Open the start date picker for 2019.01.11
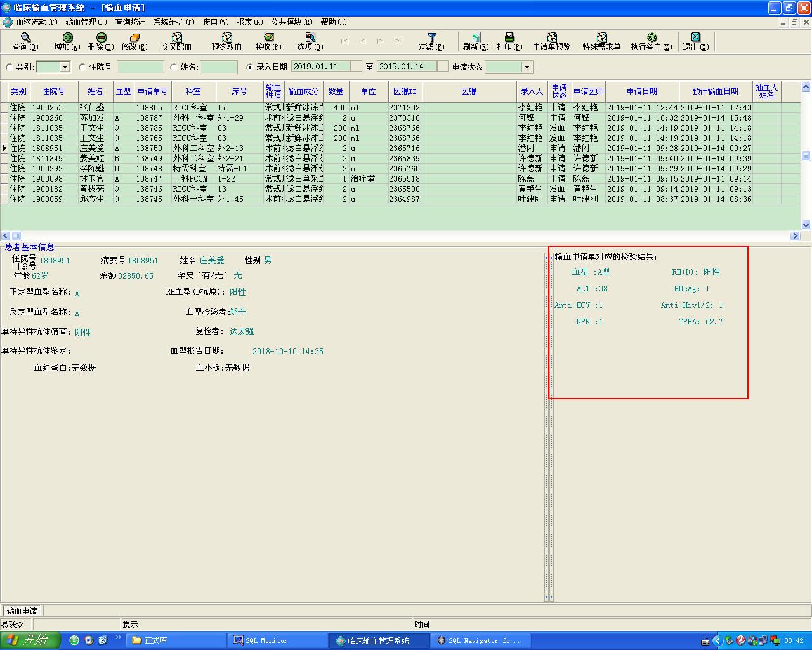The image size is (812, 650). (357, 67)
